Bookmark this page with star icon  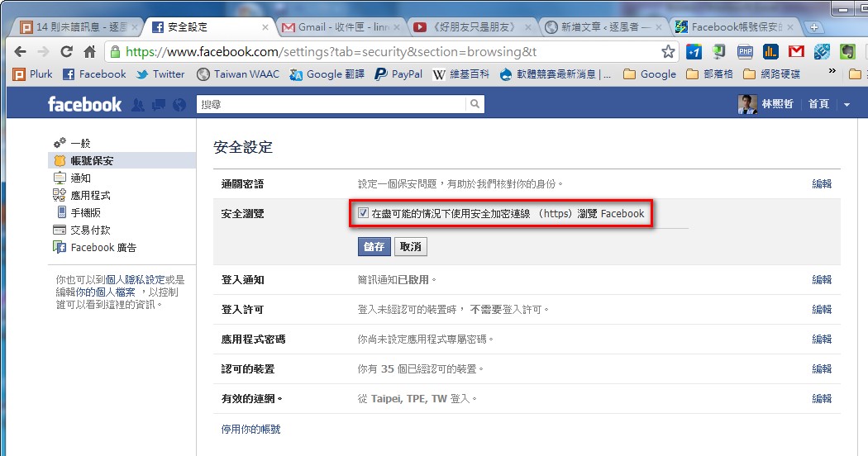point(668,52)
